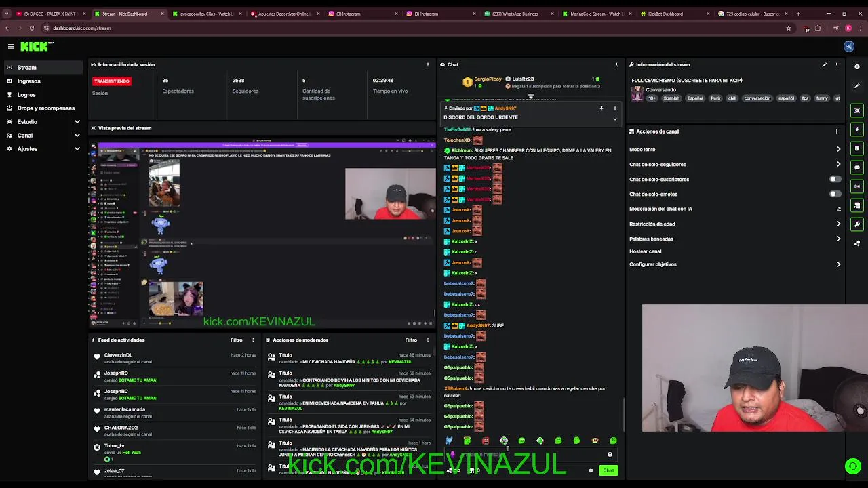
Task: Toggle Chat de solo-emotes switch
Action: tap(835, 194)
